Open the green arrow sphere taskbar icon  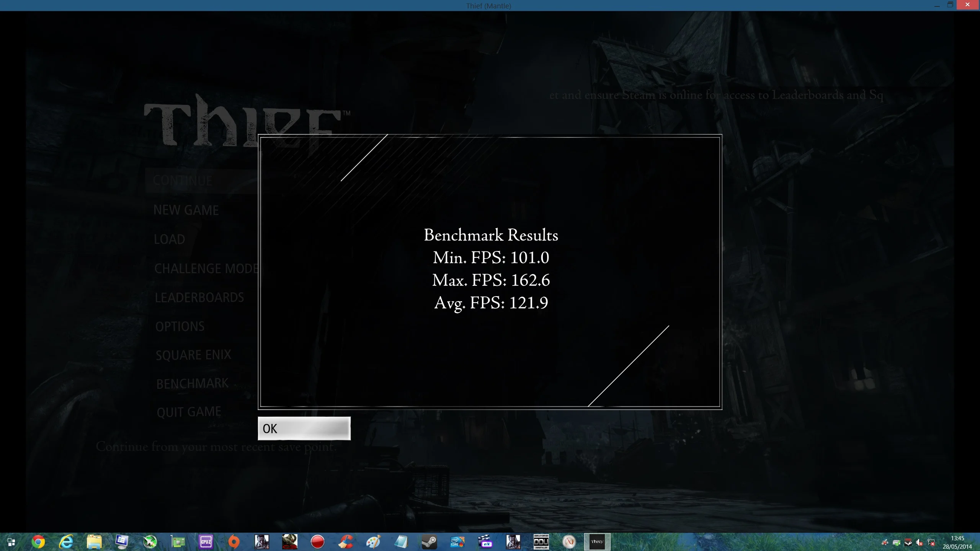150,542
